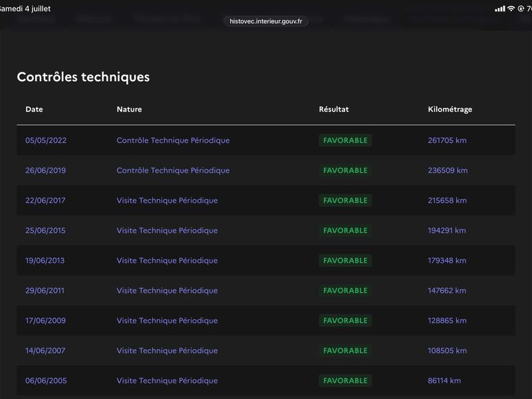Click 'Visite Technique Périodique' in the 22/06/2017 row
Viewport: 532px width, 399px height.
pyautogui.click(x=167, y=201)
